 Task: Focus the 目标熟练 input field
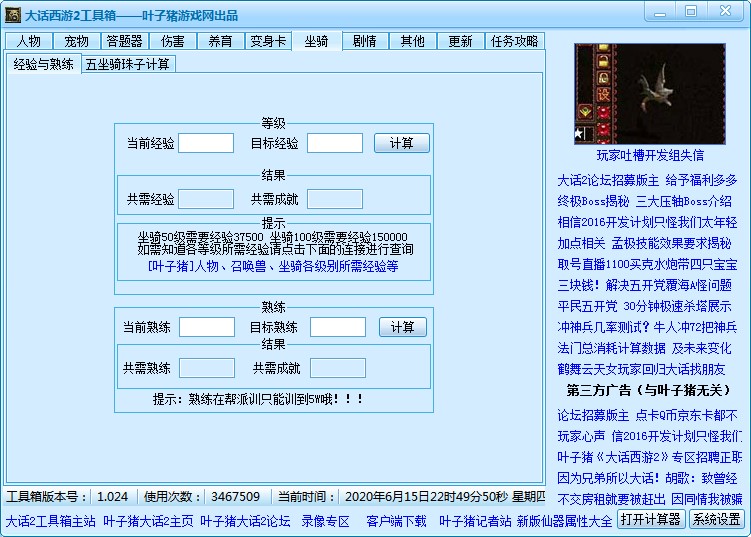338,327
